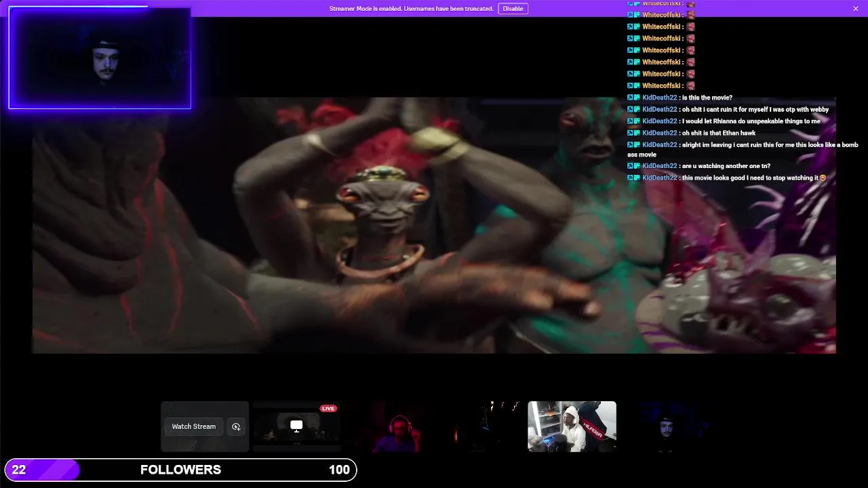Click the pop-out icon beside Watch Stream

pyautogui.click(x=236, y=426)
